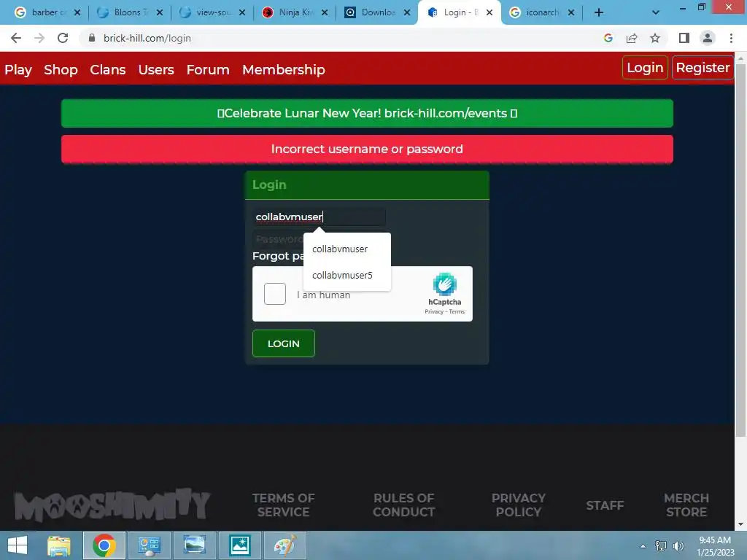The image size is (747, 560).
Task: Close the iconarchive tab
Action: (571, 12)
